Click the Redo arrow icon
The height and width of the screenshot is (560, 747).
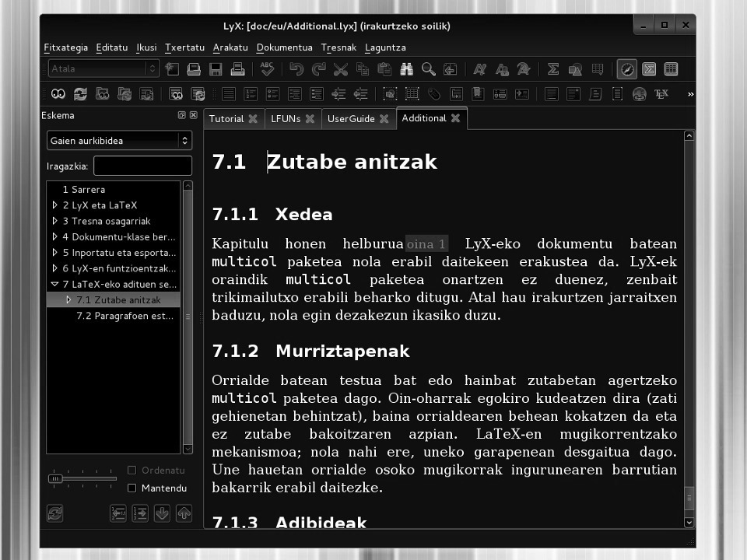pyautogui.click(x=319, y=69)
